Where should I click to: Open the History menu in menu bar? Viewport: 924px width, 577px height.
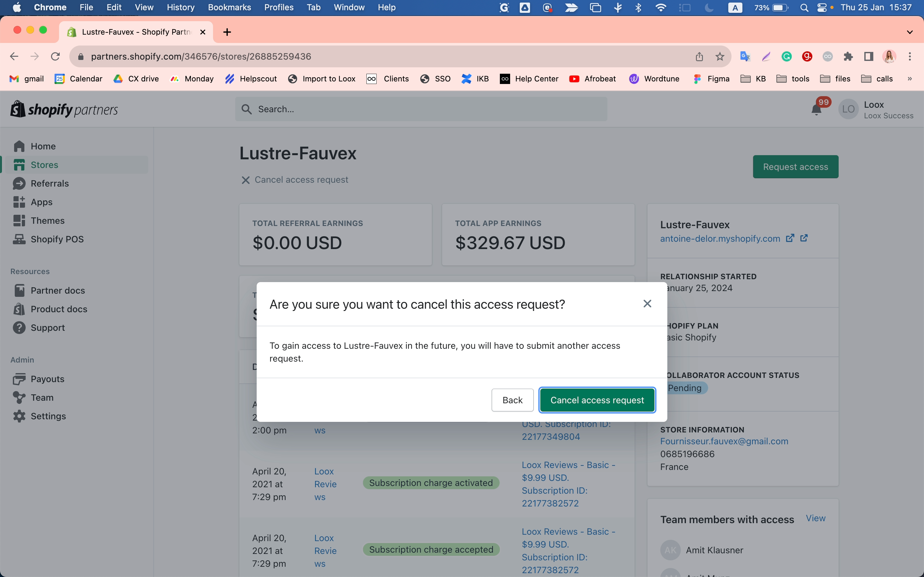tap(180, 7)
